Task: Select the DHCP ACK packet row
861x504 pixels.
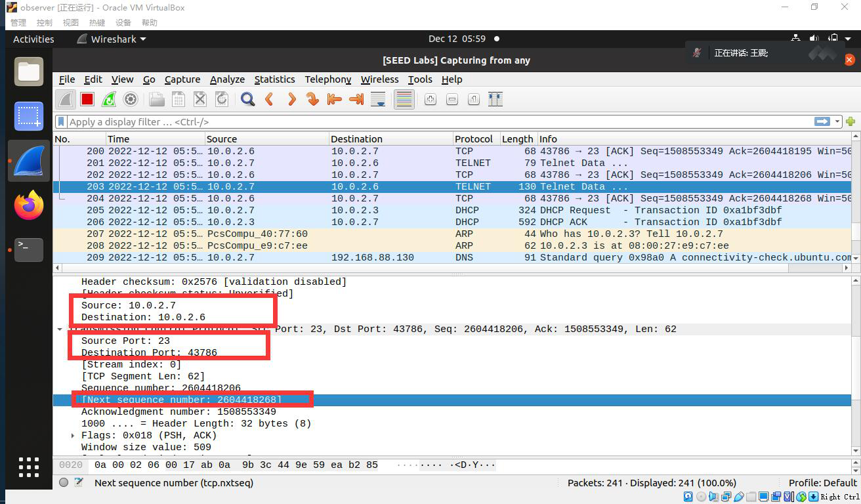Action: [262, 222]
